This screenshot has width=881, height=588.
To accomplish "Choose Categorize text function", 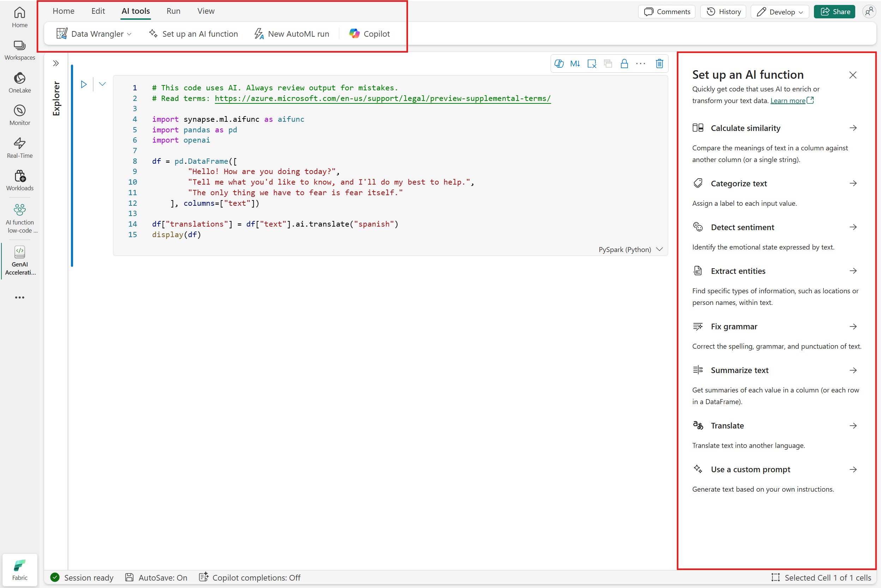I will pyautogui.click(x=775, y=184).
